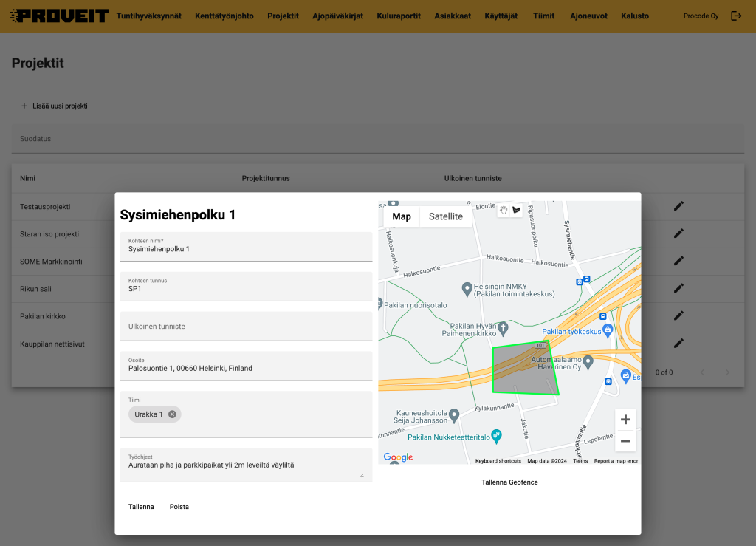This screenshot has width=756, height=546.
Task: Switch map to Map view
Action: click(402, 216)
